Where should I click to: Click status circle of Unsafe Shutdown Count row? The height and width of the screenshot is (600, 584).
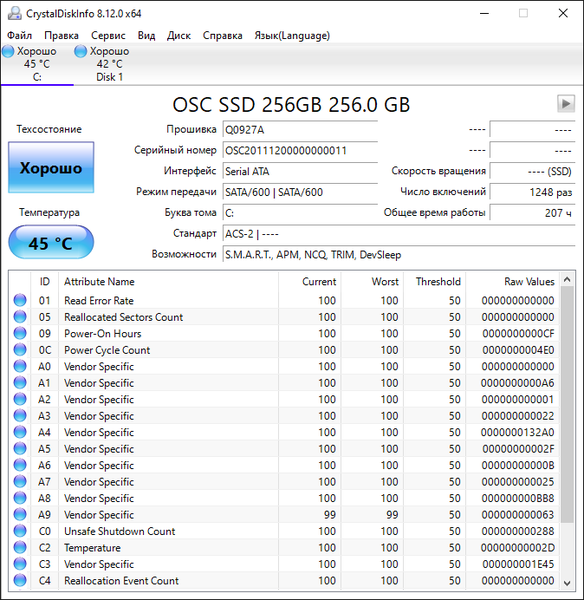(20, 531)
